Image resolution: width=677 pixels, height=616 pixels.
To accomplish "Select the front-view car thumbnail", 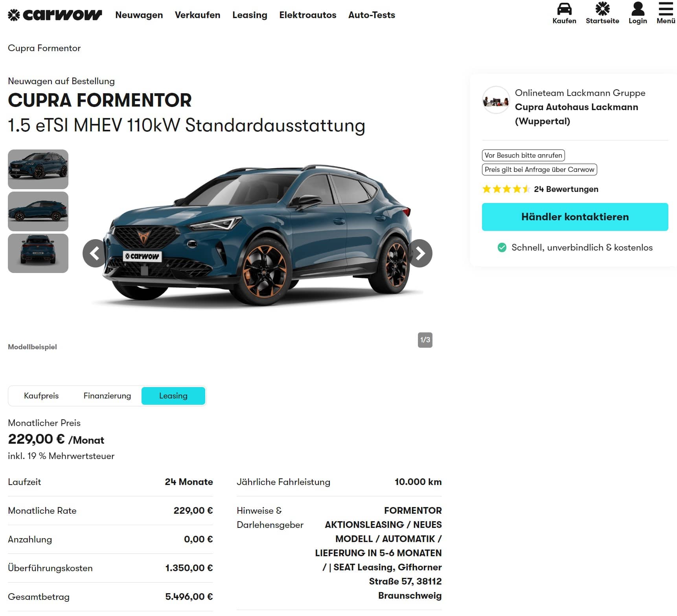I will 38,169.
